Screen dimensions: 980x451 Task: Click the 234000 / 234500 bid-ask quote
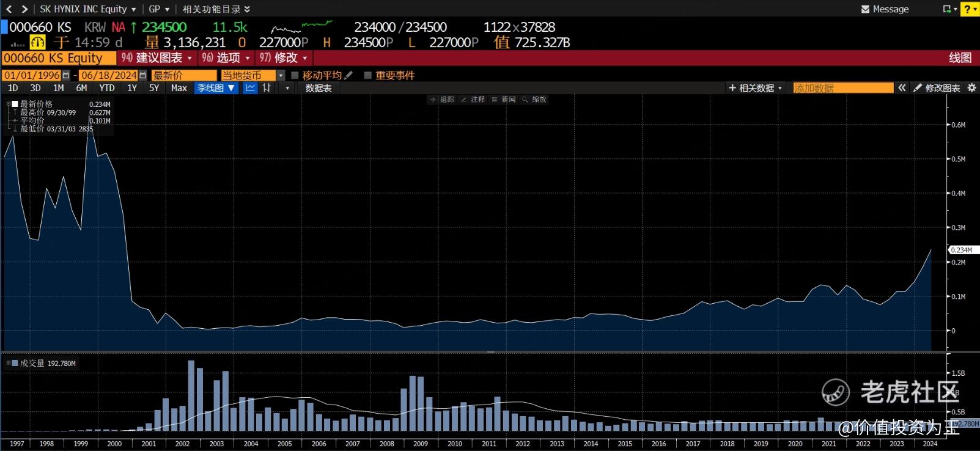[400, 28]
